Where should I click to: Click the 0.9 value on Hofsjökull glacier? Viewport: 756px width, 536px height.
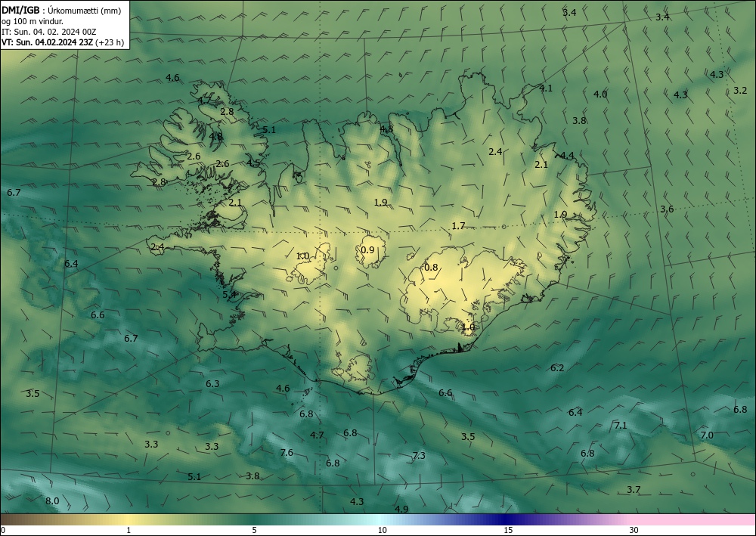coord(367,249)
